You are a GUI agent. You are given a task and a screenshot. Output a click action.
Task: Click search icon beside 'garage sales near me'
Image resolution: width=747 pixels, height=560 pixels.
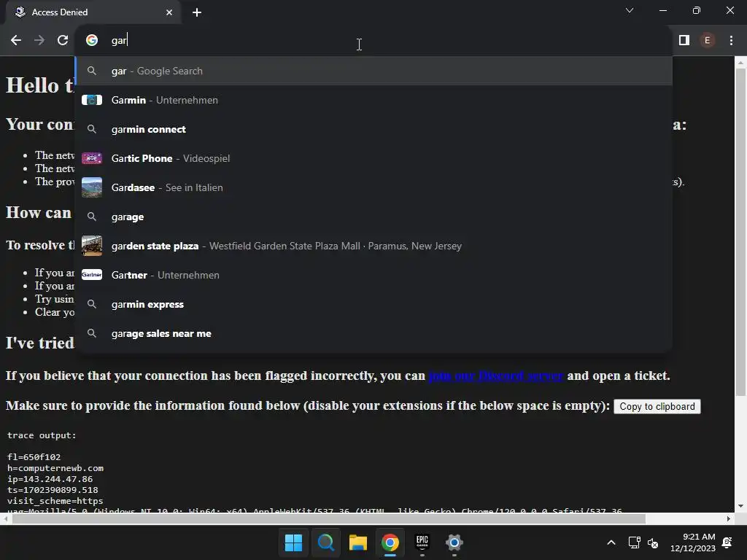click(x=92, y=333)
